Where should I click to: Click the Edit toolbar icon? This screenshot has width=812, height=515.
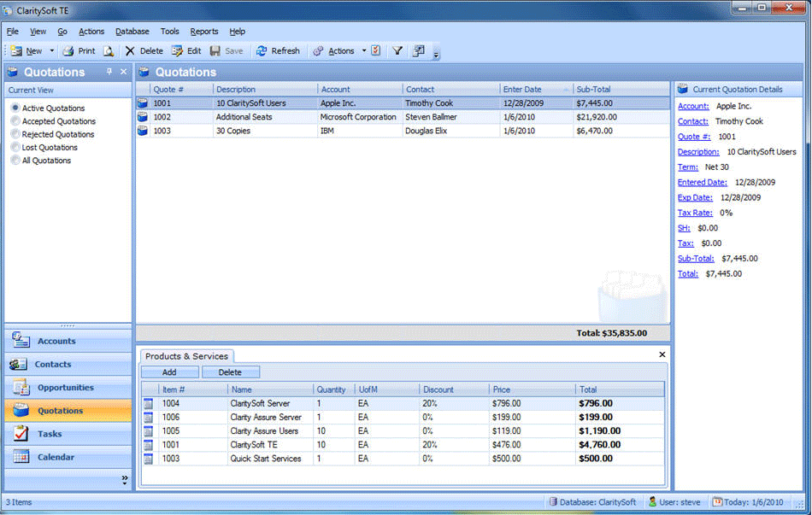pos(177,50)
